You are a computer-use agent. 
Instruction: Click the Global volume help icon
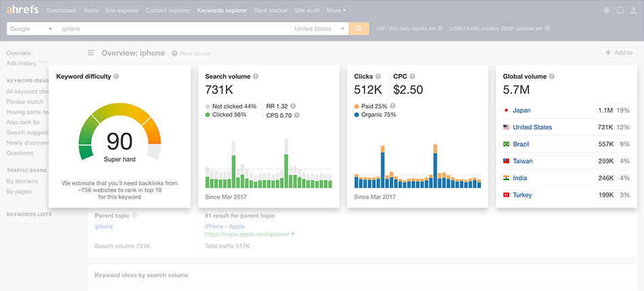coord(553,76)
